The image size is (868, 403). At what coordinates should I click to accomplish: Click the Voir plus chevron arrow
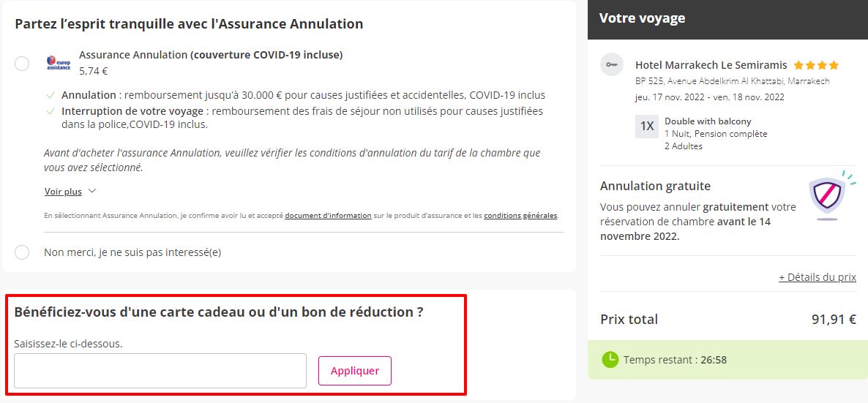[x=91, y=192]
